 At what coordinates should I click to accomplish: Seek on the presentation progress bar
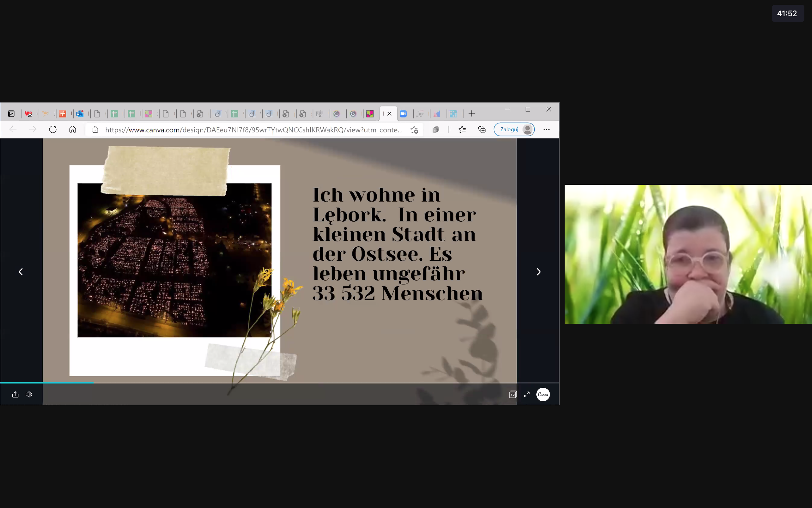279,383
